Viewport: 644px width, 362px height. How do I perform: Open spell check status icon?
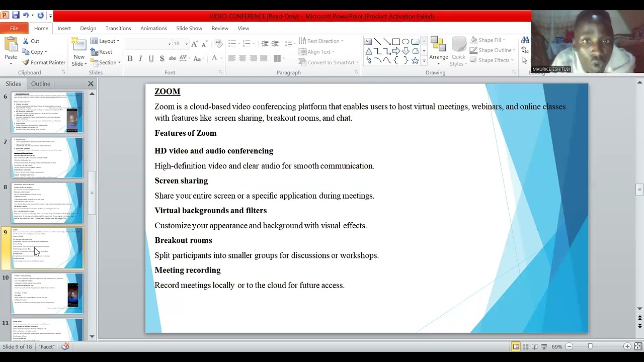point(65,346)
